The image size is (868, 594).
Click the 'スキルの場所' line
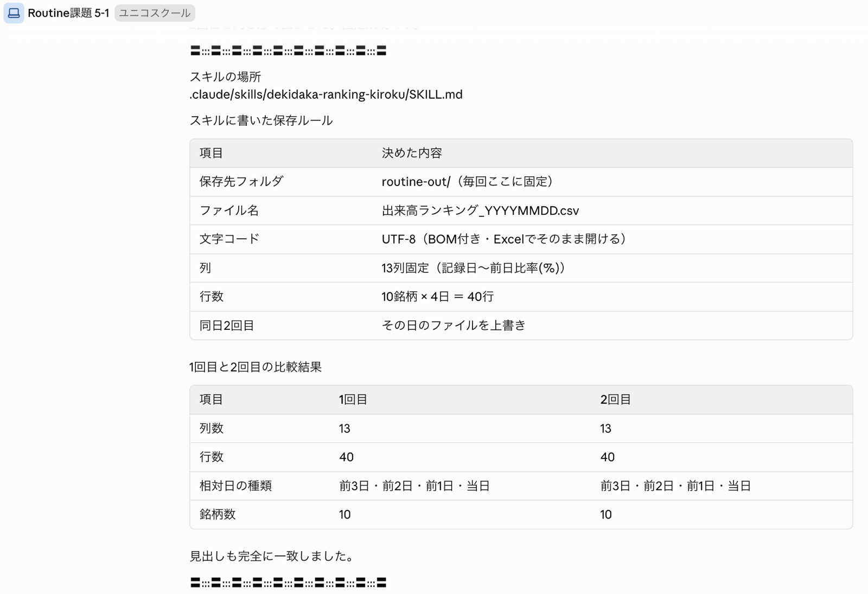pyautogui.click(x=225, y=77)
